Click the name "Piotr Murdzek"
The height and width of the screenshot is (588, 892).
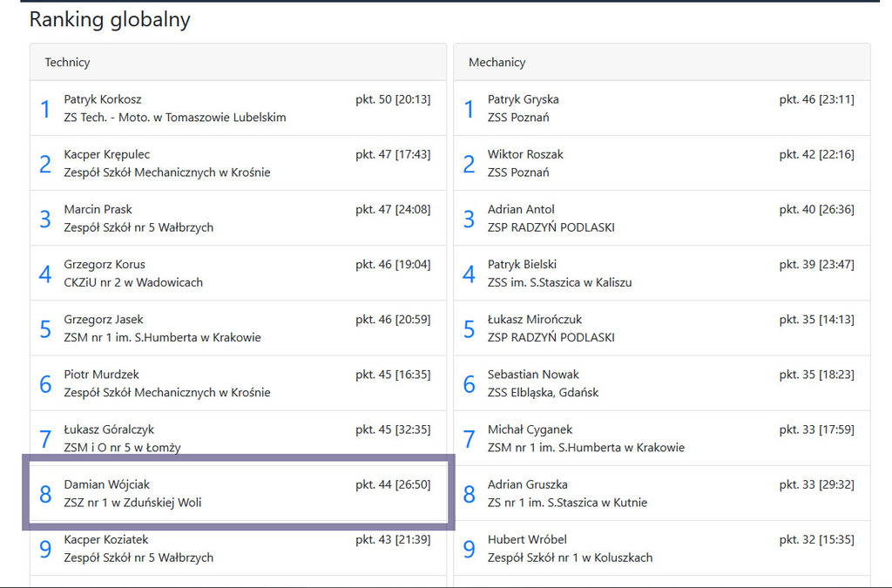point(102,375)
